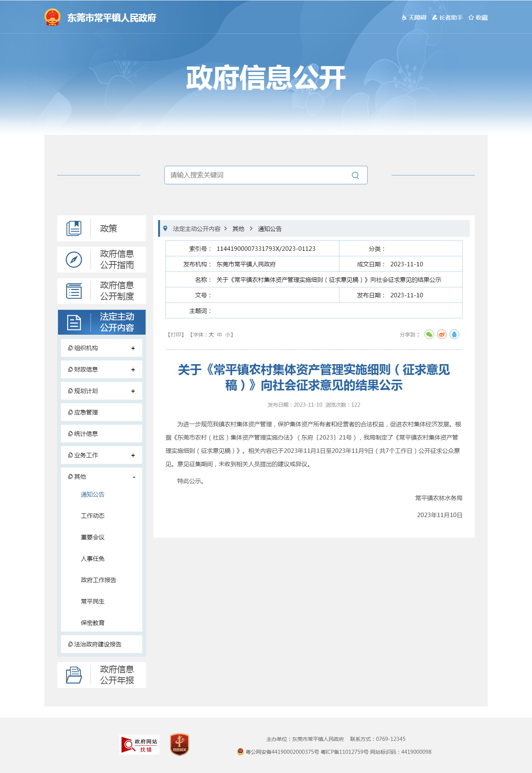This screenshot has width=532, height=773.
Task: Go to 其他 breadcrumb link
Action: pos(238,229)
